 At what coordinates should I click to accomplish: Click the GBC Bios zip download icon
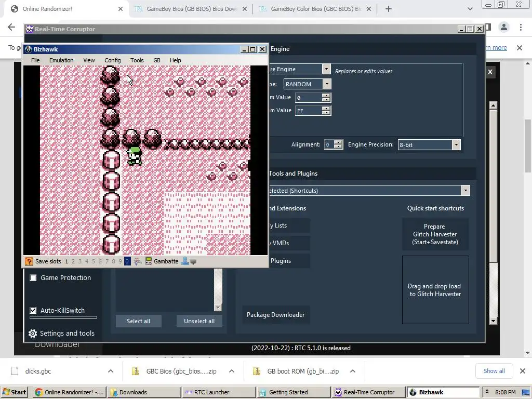click(136, 371)
